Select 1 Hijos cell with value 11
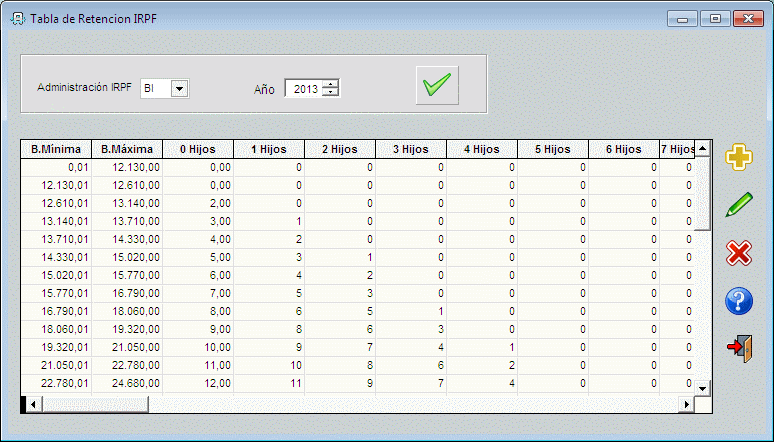This screenshot has width=774, height=442. pos(269,383)
